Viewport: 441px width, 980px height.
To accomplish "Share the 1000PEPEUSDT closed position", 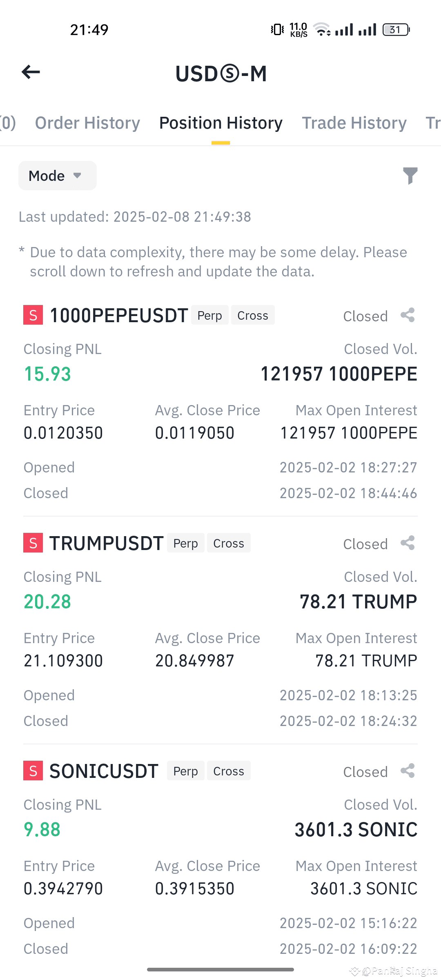I will point(408,315).
